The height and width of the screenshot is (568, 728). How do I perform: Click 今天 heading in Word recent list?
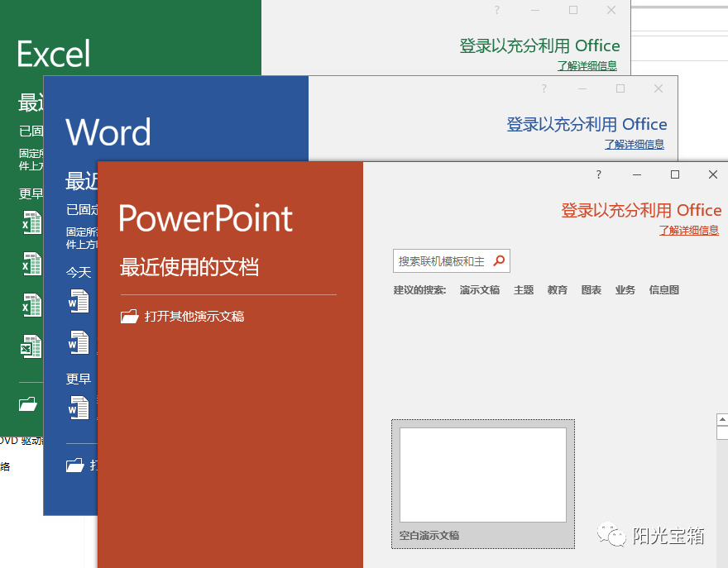click(x=79, y=272)
